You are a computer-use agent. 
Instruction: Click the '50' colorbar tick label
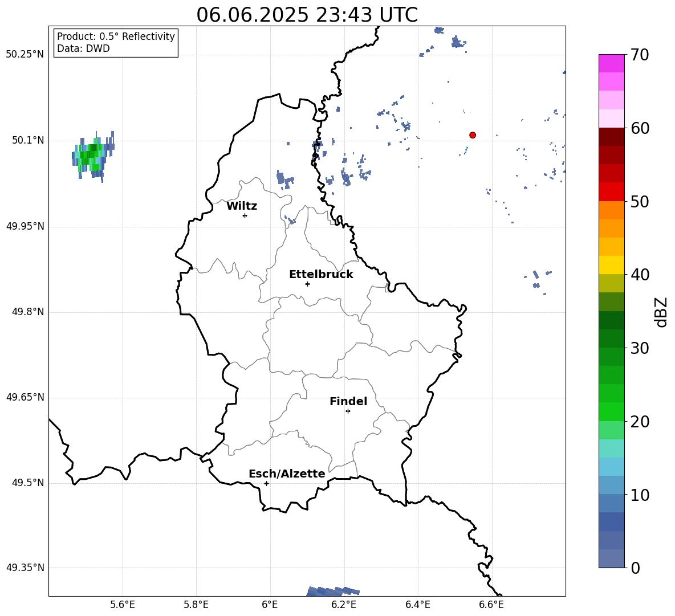[640, 201]
